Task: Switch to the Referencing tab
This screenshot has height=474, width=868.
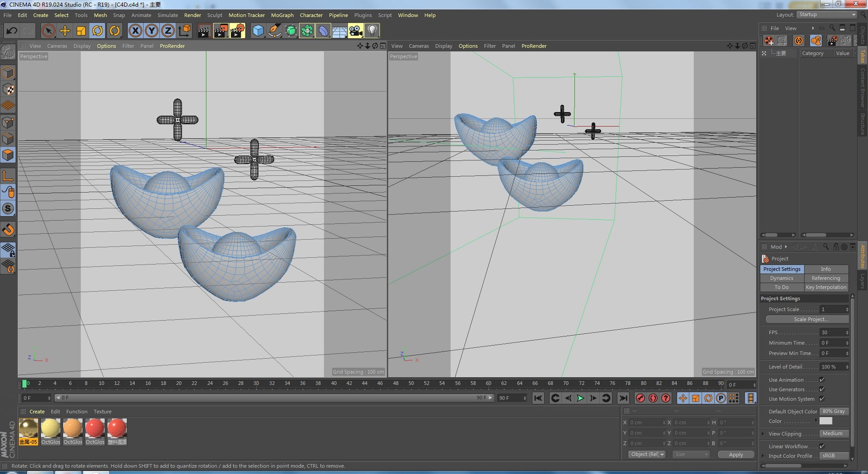Action: pyautogui.click(x=826, y=278)
